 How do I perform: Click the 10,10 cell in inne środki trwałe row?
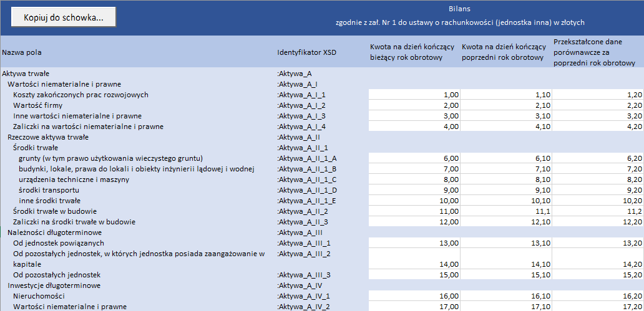point(507,201)
